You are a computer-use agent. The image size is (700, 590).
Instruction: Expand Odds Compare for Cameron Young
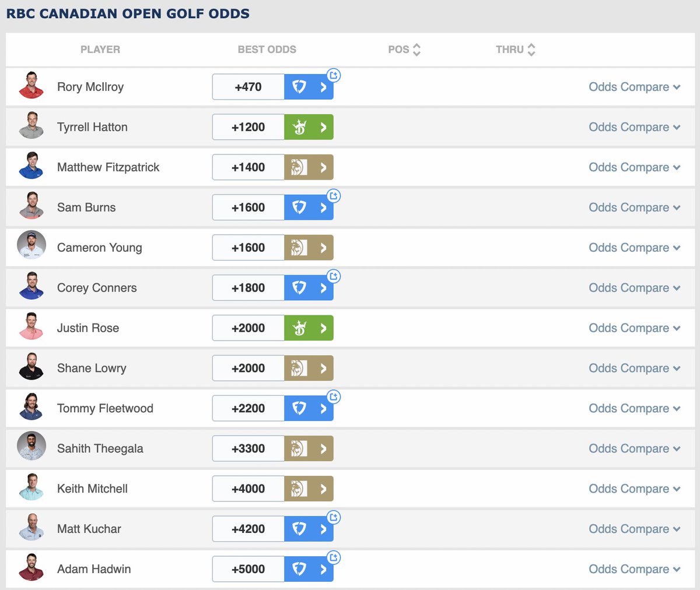[x=635, y=248]
